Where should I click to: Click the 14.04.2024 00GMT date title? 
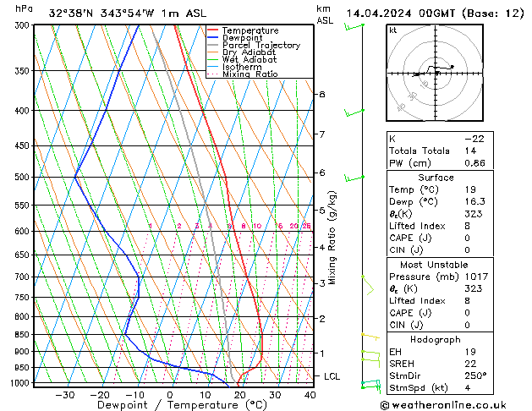pos(401,14)
